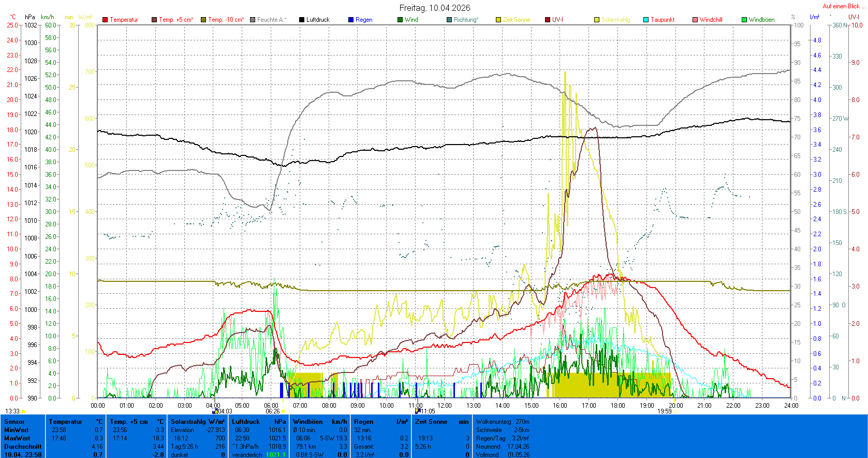The height and width of the screenshot is (458, 868).
Task: Click the green 1021.1 pressure value
Action: [275, 455]
